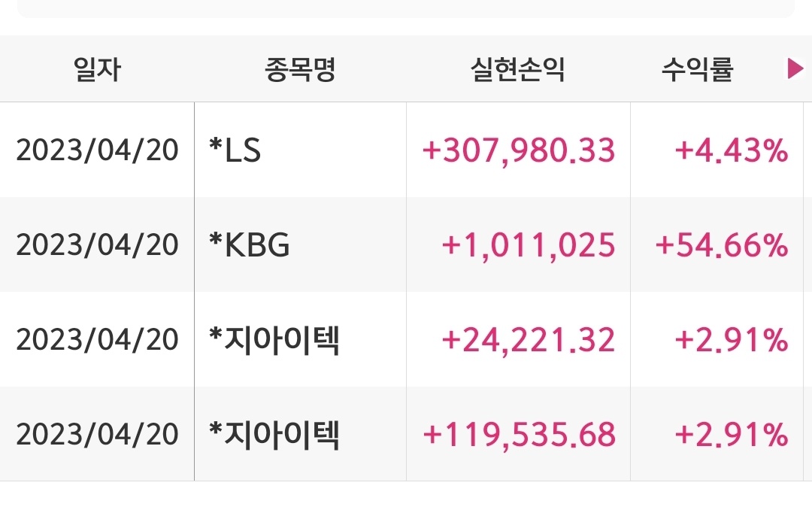Select the +4.43% return rate cell
Image resolution: width=812 pixels, height=522 pixels.
click(732, 150)
